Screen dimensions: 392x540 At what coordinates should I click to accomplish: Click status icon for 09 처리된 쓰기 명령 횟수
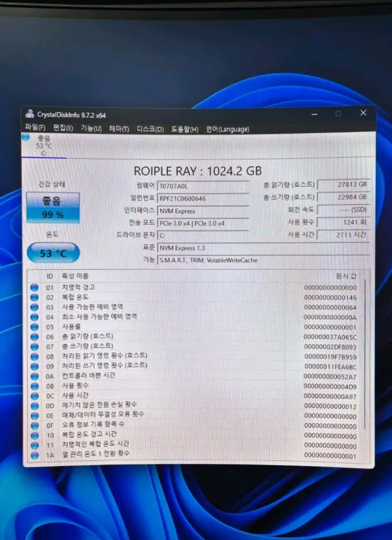pos(34,367)
